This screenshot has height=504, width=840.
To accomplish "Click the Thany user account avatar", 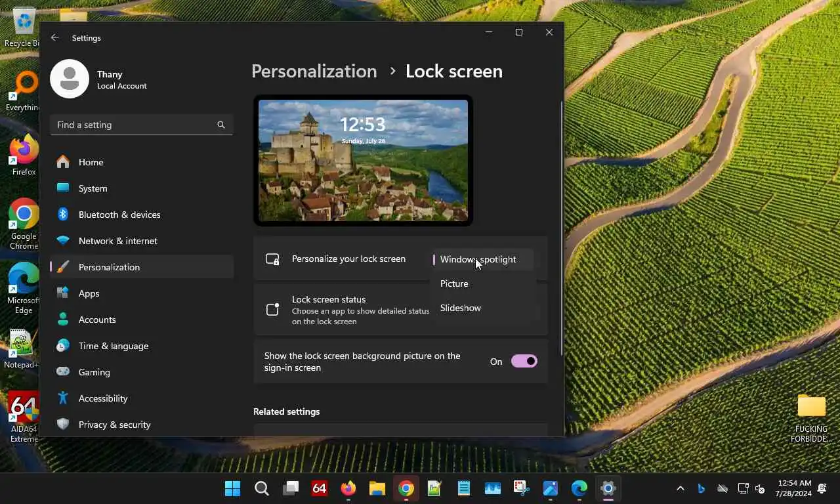I will [70, 79].
